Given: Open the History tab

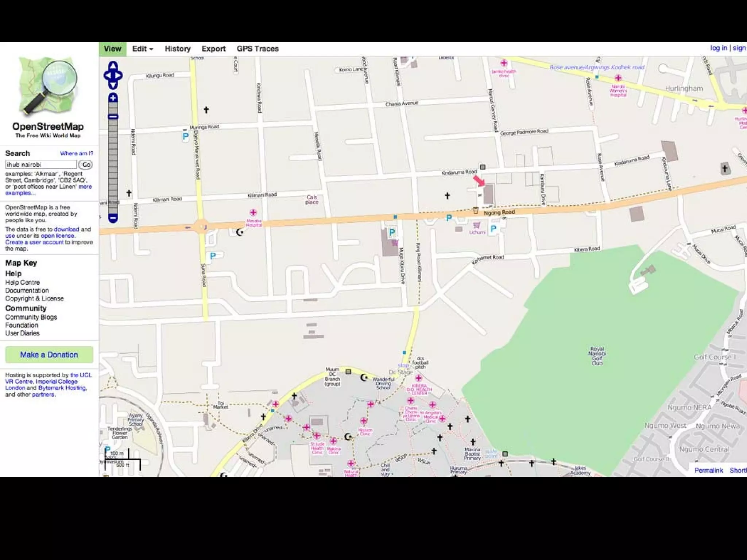Looking at the screenshot, I should point(178,49).
